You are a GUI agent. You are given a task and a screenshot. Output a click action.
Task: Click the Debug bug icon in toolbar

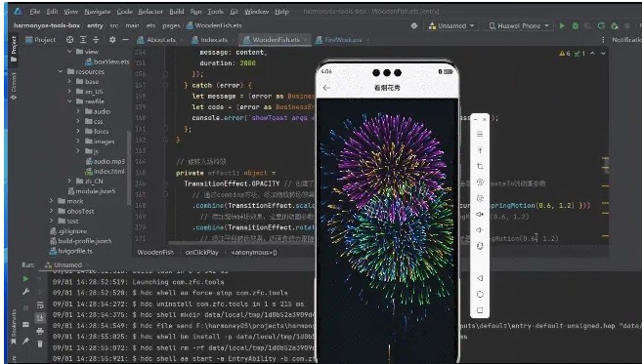576,25
